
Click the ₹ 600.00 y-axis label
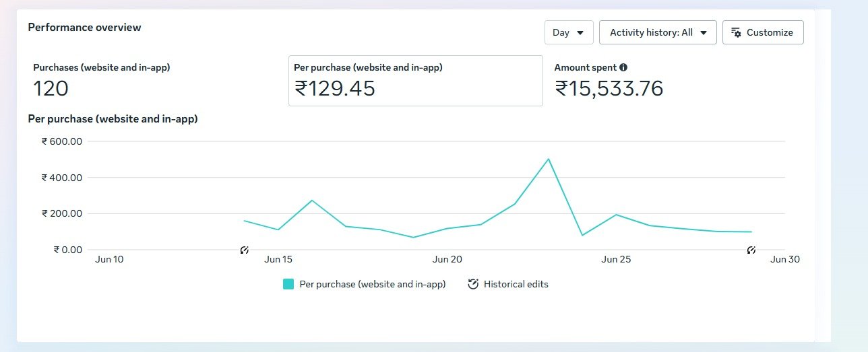point(61,141)
